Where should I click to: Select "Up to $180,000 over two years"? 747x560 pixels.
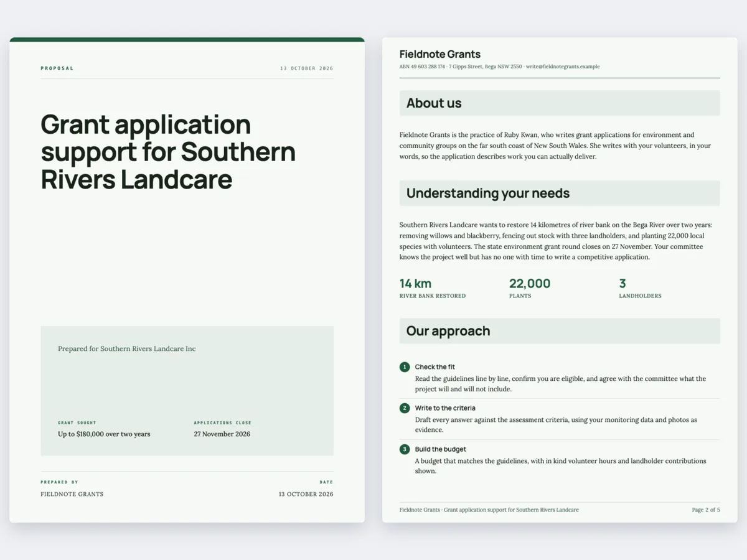[x=104, y=434]
